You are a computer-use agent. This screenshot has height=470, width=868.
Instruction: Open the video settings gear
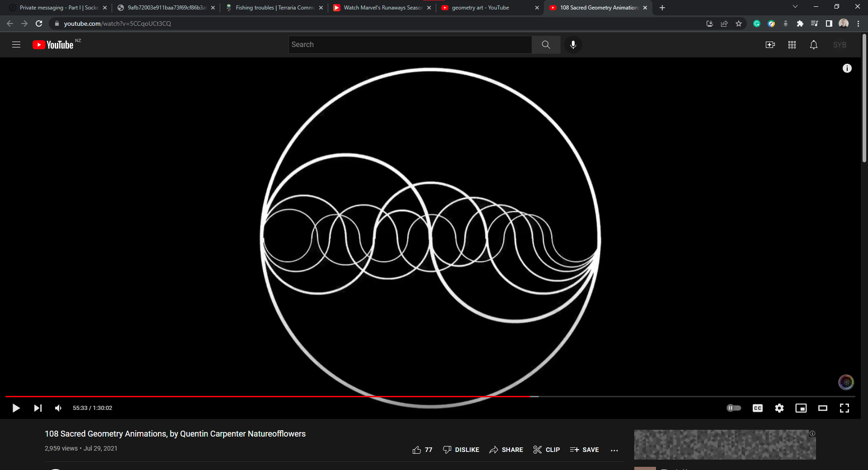point(779,408)
